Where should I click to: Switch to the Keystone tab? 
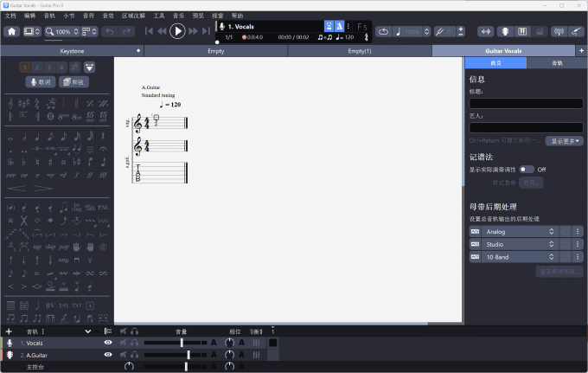tap(72, 51)
